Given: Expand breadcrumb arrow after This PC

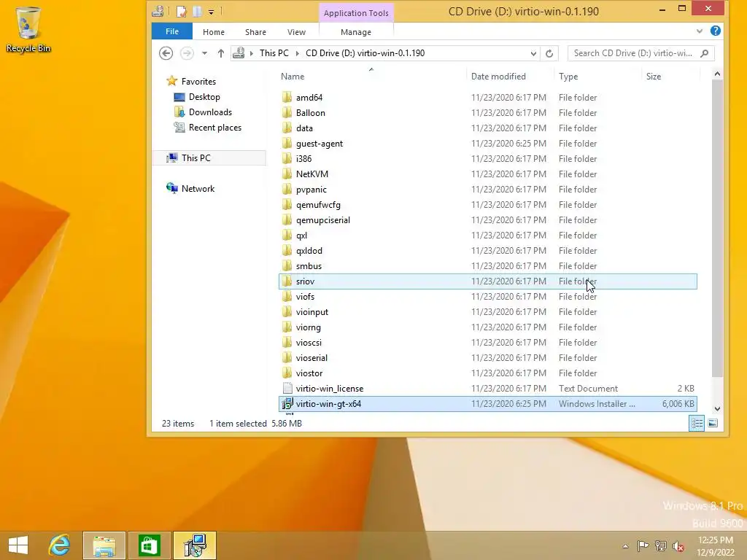Looking at the screenshot, I should [298, 53].
